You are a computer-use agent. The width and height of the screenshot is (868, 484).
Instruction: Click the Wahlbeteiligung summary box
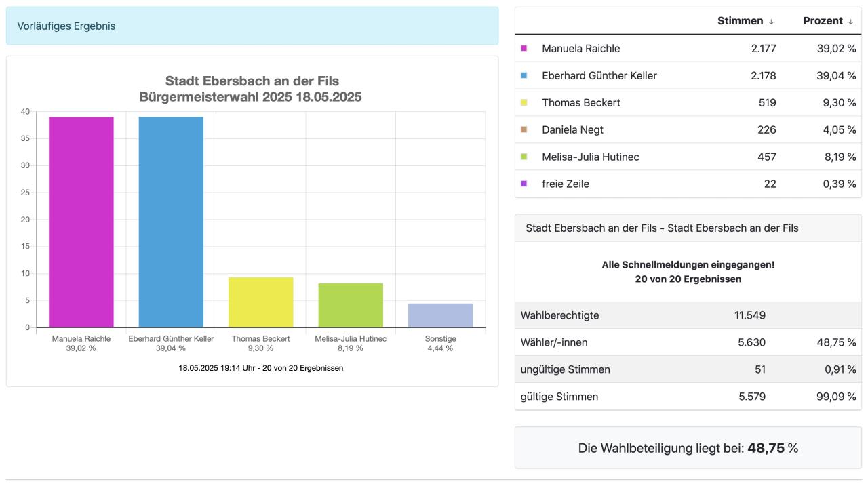coord(688,448)
